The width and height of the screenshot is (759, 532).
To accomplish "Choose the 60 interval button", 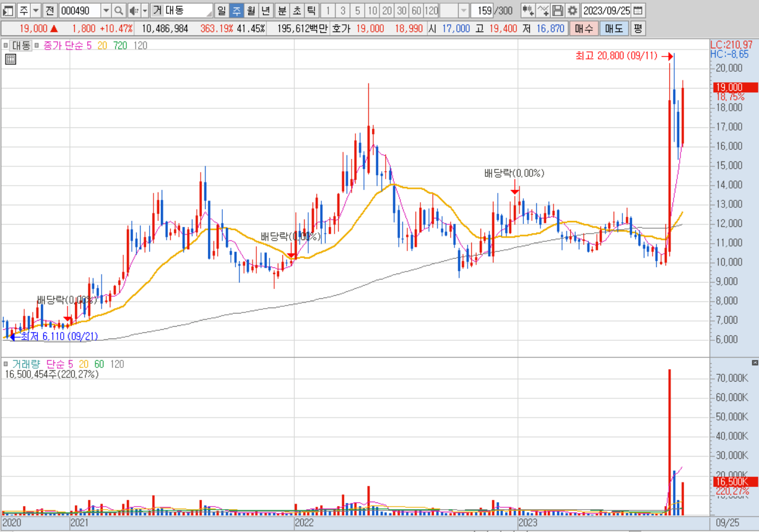I will coord(417,11).
